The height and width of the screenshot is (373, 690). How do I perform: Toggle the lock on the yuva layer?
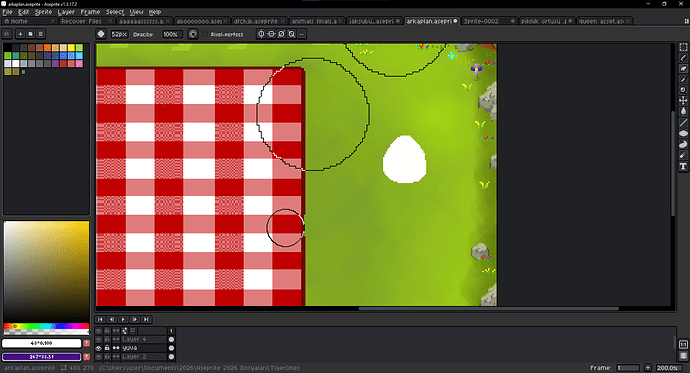click(x=107, y=348)
